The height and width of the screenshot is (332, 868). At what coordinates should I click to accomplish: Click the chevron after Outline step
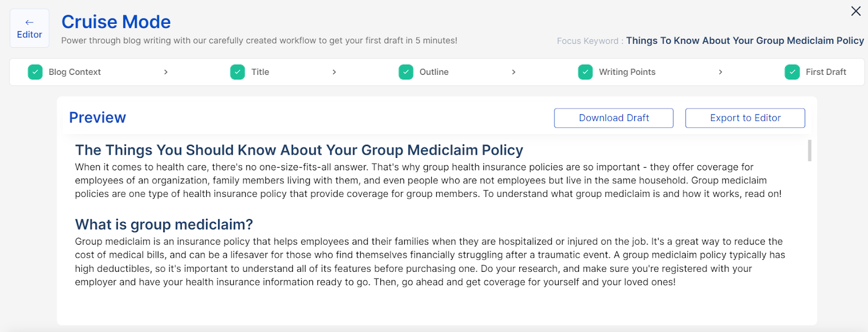[514, 72]
